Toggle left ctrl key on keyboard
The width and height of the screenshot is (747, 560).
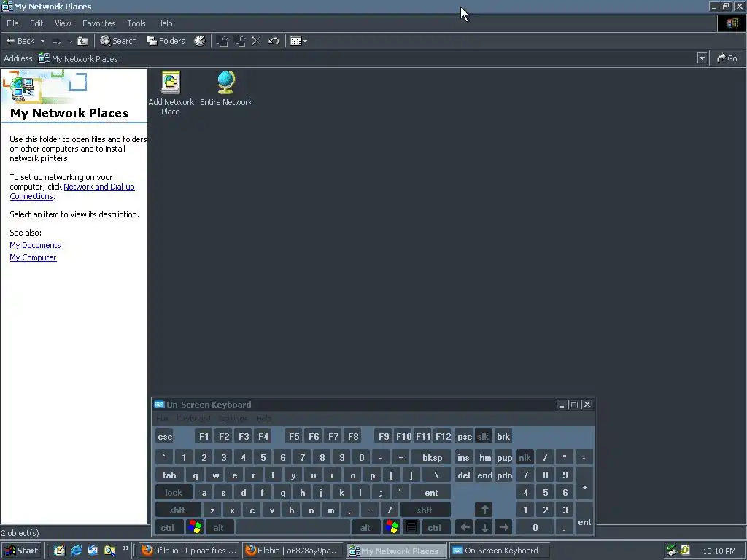point(168,527)
